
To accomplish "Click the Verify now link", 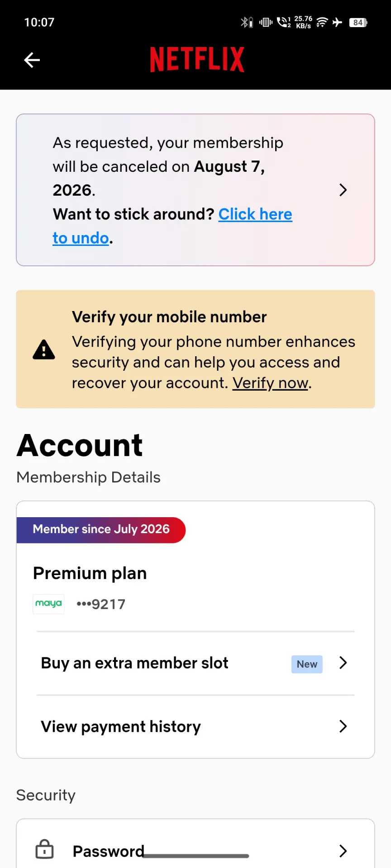I will tap(271, 383).
